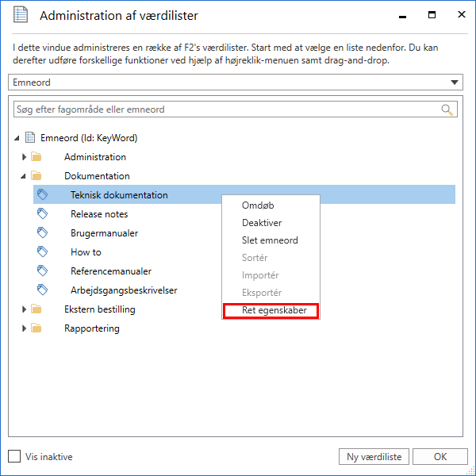Select the Teknisk dokumentation keyword
This screenshot has height=476, width=476.
coord(119,195)
